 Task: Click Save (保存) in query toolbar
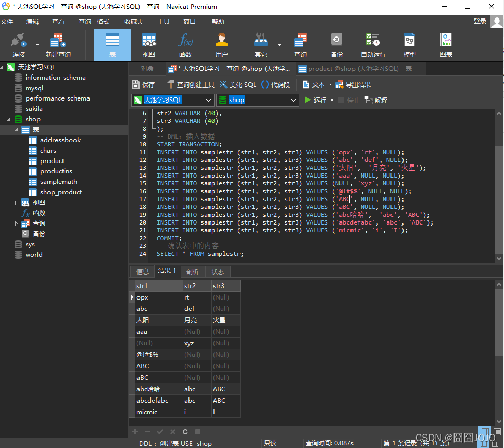point(143,84)
